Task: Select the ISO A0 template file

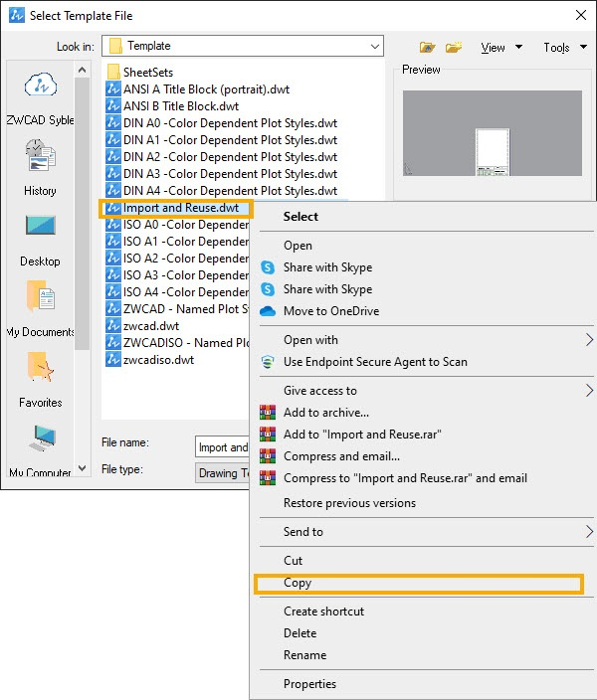Action: 177,225
